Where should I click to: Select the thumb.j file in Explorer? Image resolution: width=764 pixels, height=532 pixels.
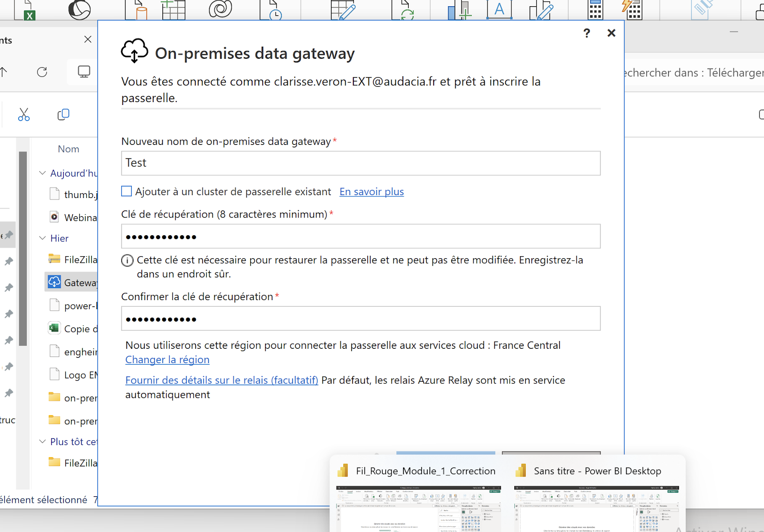pos(73,194)
